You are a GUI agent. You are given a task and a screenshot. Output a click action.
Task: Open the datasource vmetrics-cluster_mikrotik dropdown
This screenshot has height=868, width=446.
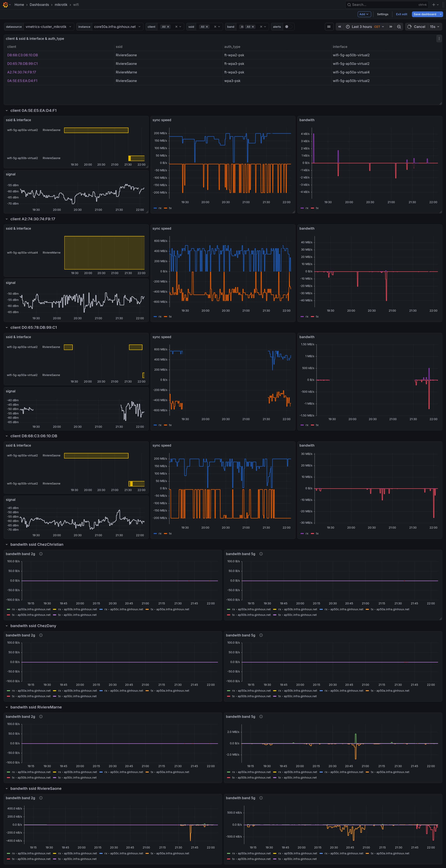pyautogui.click(x=49, y=27)
